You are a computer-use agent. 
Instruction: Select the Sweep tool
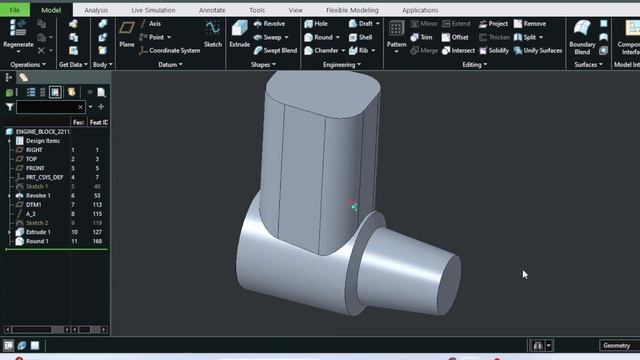click(271, 37)
